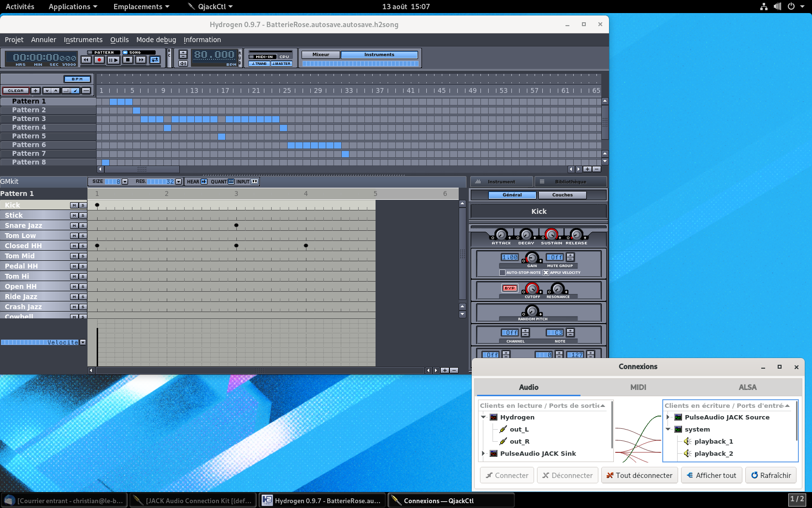Select the draw mode pencil icon
The height and width of the screenshot is (508, 812).
(76, 90)
